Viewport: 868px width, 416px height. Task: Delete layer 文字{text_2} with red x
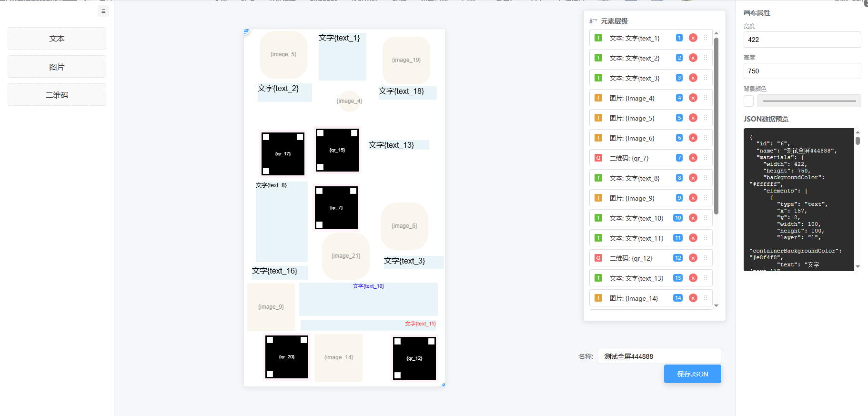pos(693,58)
